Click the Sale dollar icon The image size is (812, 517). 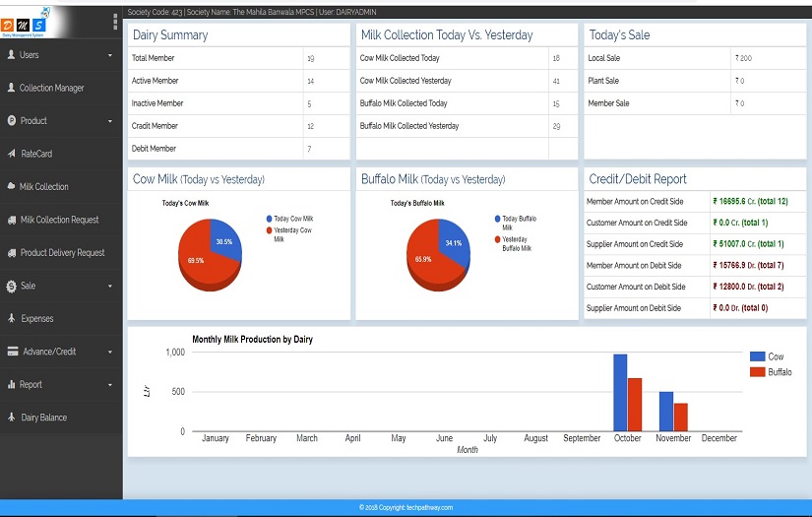click(x=12, y=286)
